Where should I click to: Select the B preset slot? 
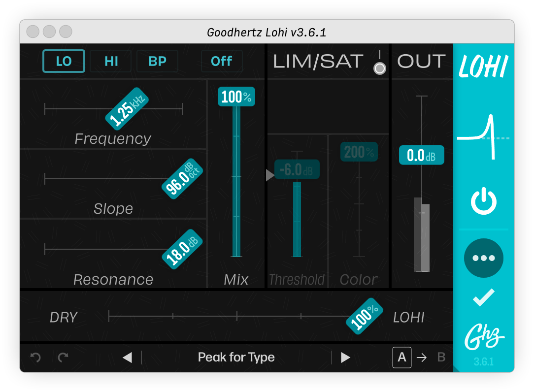(x=441, y=357)
